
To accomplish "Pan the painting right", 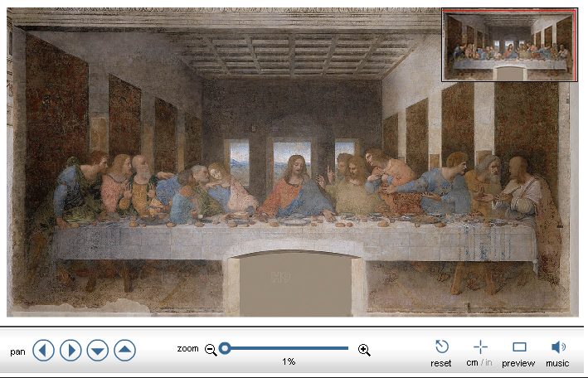I will (70, 351).
